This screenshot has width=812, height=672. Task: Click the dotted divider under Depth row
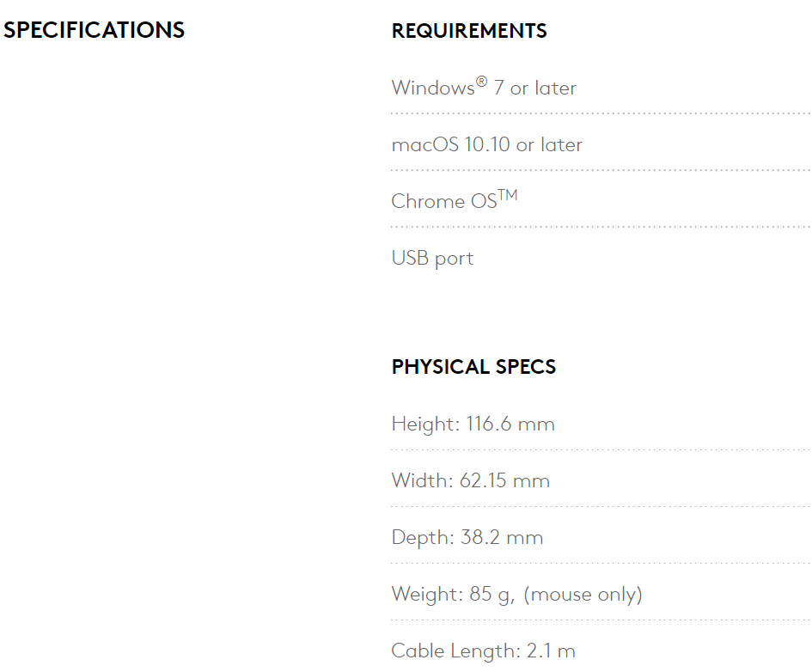tap(600, 563)
